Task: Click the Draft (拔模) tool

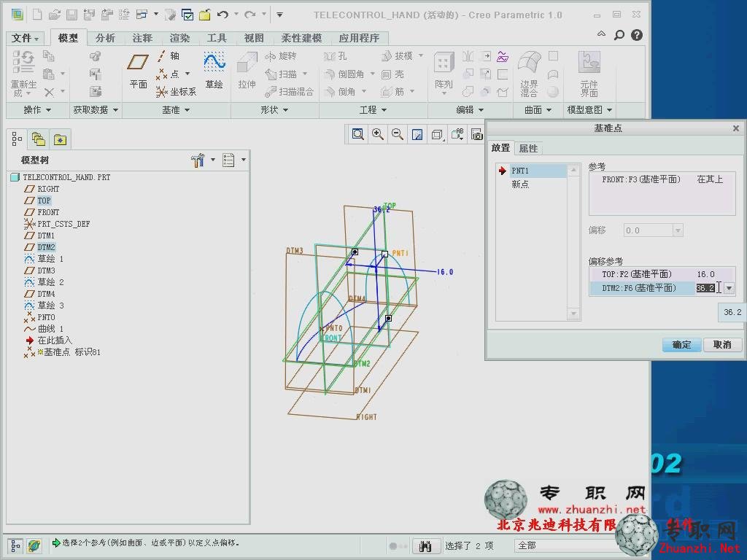Action: tap(398, 56)
